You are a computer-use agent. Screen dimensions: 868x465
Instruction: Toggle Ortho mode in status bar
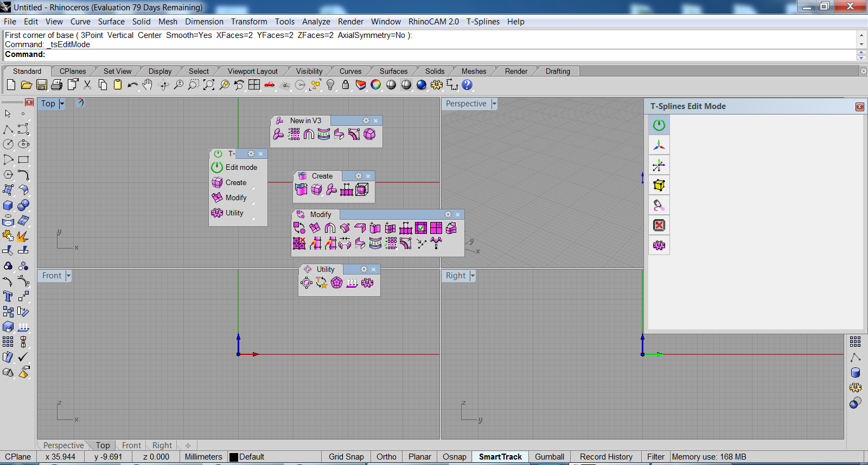(386, 457)
